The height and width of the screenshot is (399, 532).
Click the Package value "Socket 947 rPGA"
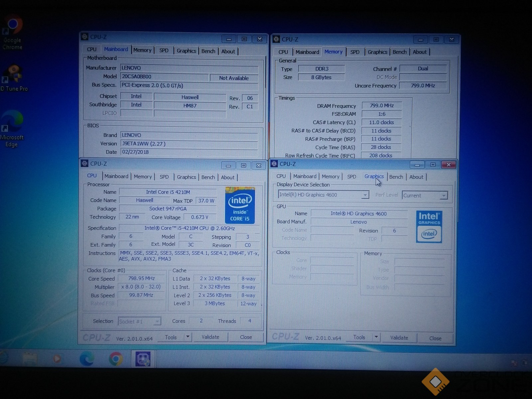[x=168, y=208]
